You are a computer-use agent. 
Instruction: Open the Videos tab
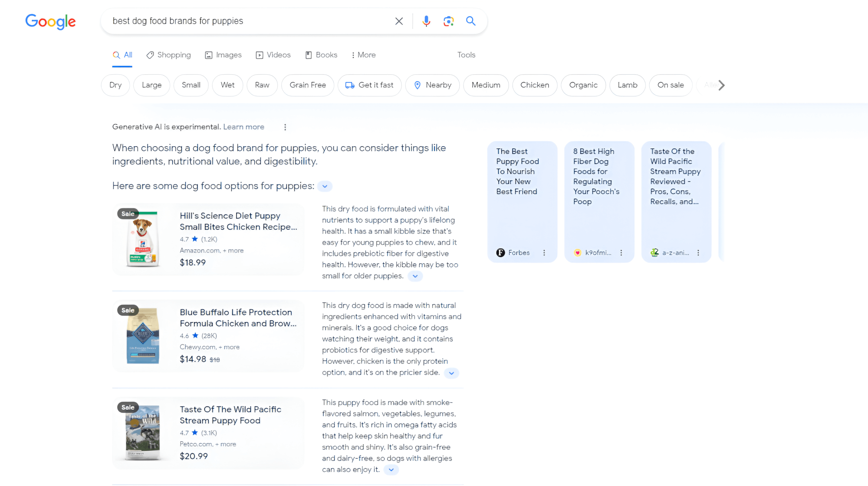(x=273, y=55)
